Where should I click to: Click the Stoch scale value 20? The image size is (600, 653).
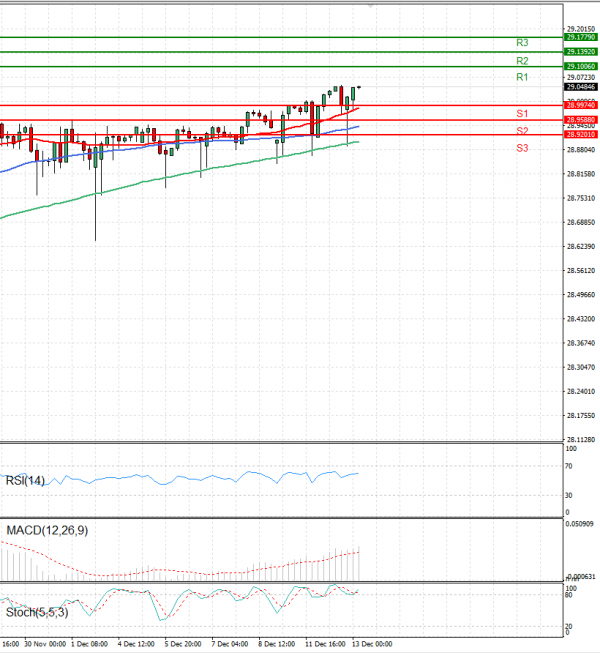[x=569, y=626]
